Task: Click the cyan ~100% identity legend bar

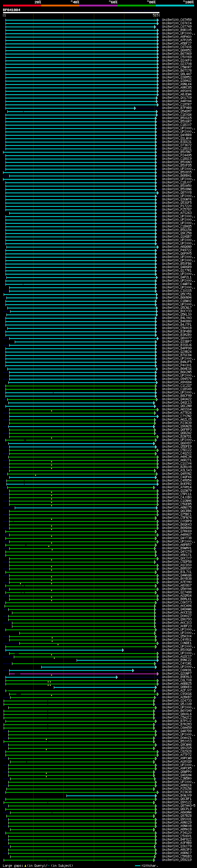Action: click(175, 6)
